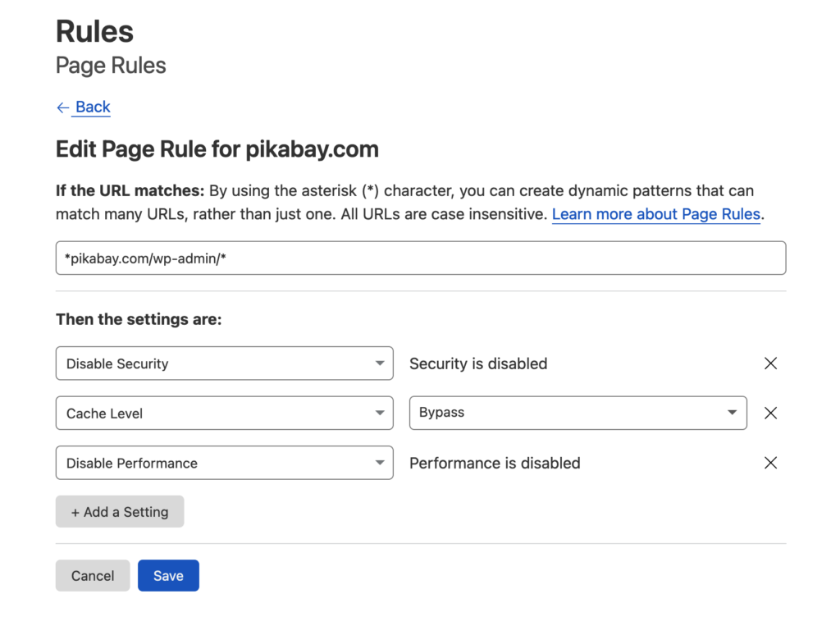This screenshot has width=840, height=626.
Task: Click the 'If the URL matches:' label
Action: [x=130, y=191]
